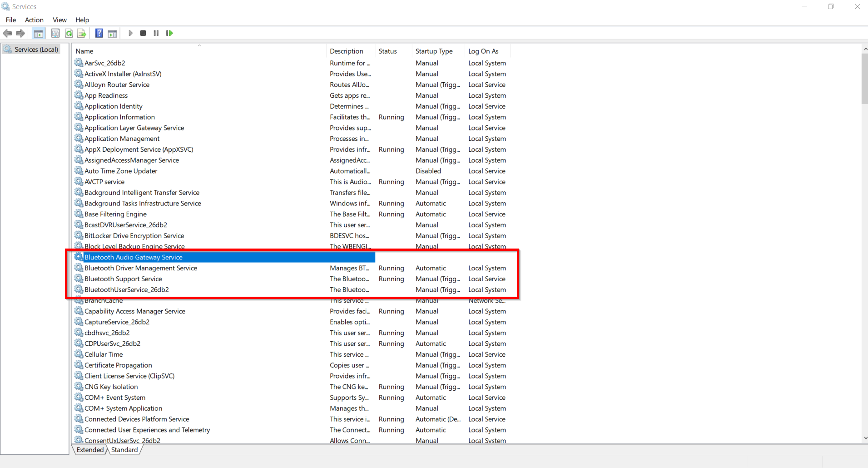The width and height of the screenshot is (868, 468).
Task: Start the selected service using the play icon
Action: tap(130, 33)
